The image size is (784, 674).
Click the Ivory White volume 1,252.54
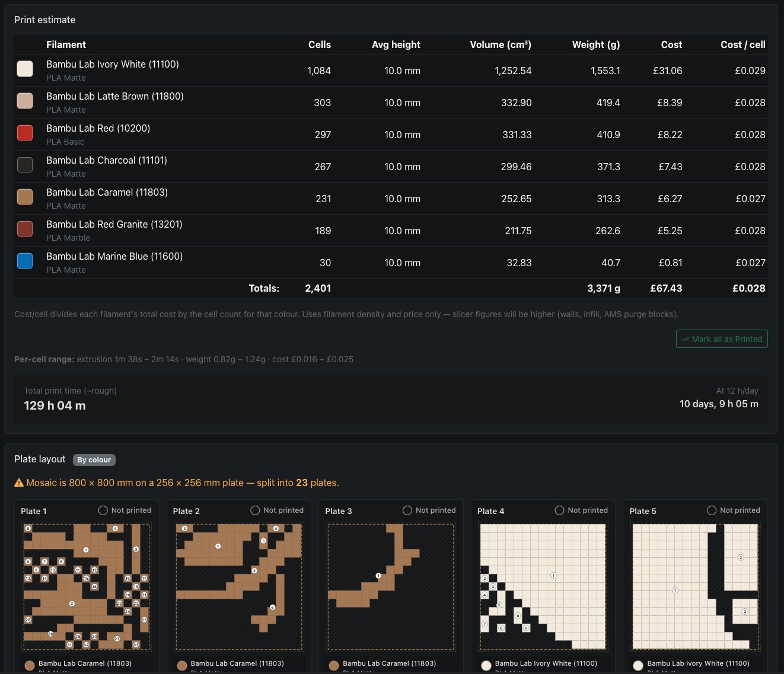[x=513, y=71]
